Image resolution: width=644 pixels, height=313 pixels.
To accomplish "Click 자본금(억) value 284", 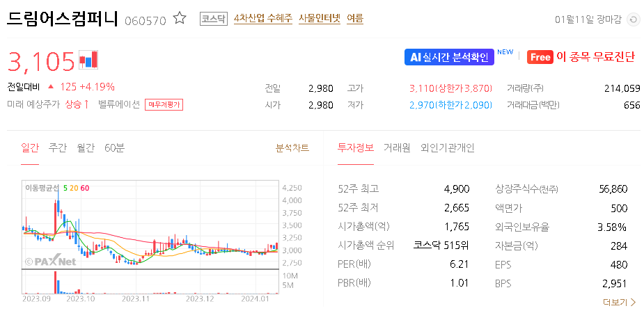I will tap(620, 246).
